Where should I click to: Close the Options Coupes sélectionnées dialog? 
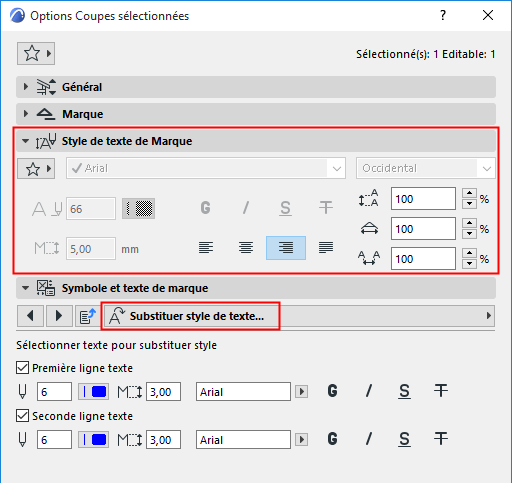click(x=488, y=15)
